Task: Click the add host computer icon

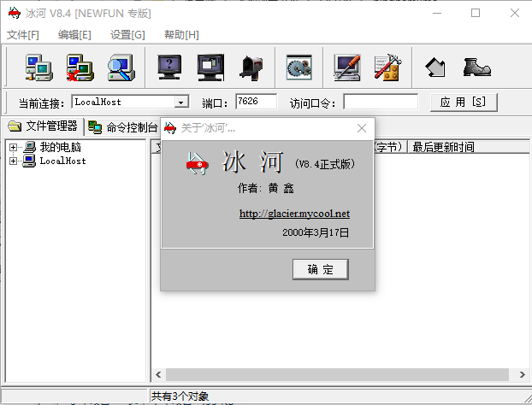Action: 39,67
